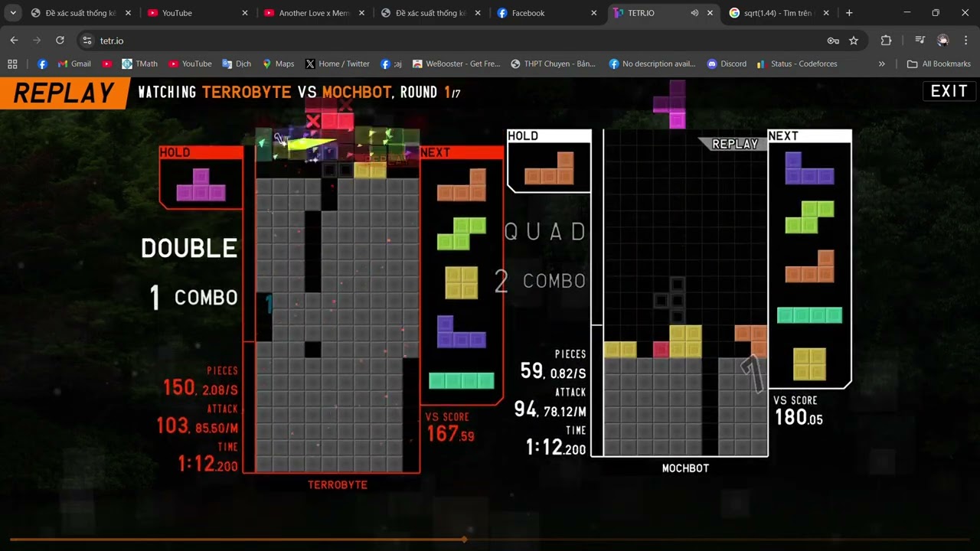The width and height of the screenshot is (980, 551).
Task: Open the media control icon in the toolbar
Action: tap(920, 41)
